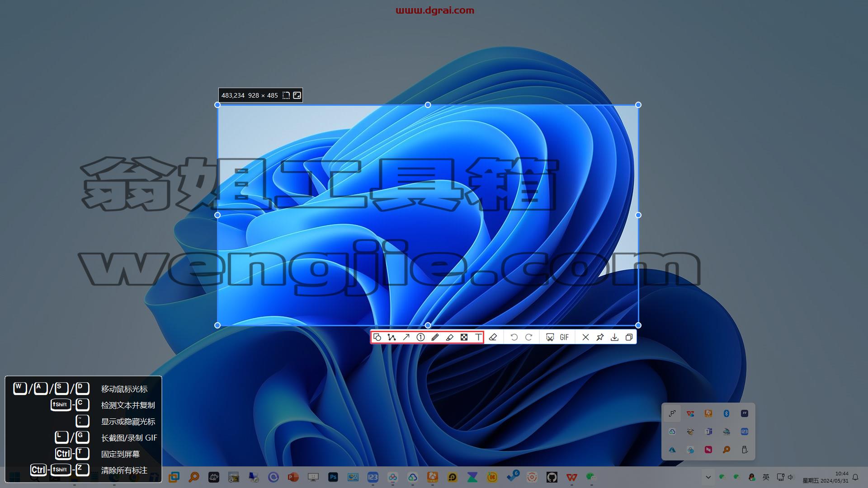Image resolution: width=868 pixels, height=488 pixels.
Task: Open Photoshop from the taskbar
Action: (333, 477)
